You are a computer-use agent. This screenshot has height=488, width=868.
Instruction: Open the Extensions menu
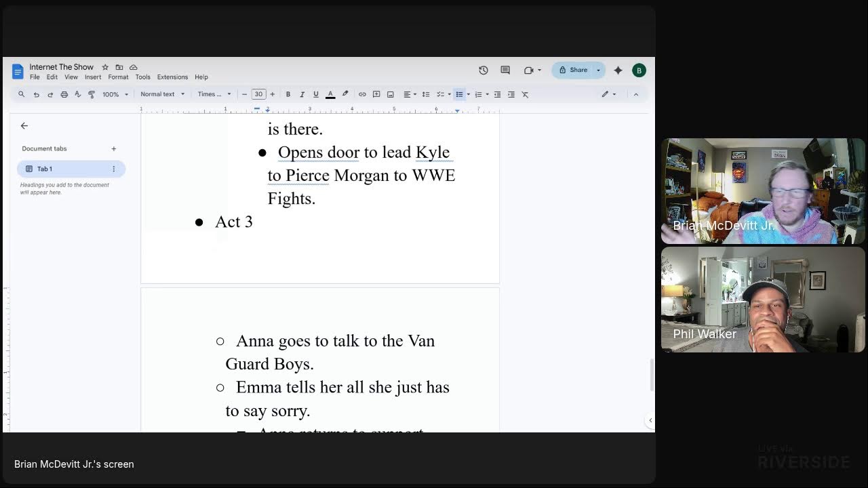(172, 77)
